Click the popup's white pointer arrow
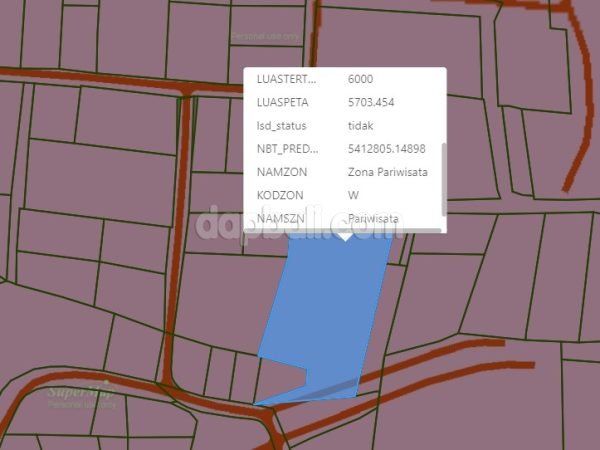This screenshot has height=450, width=600. coord(345,237)
